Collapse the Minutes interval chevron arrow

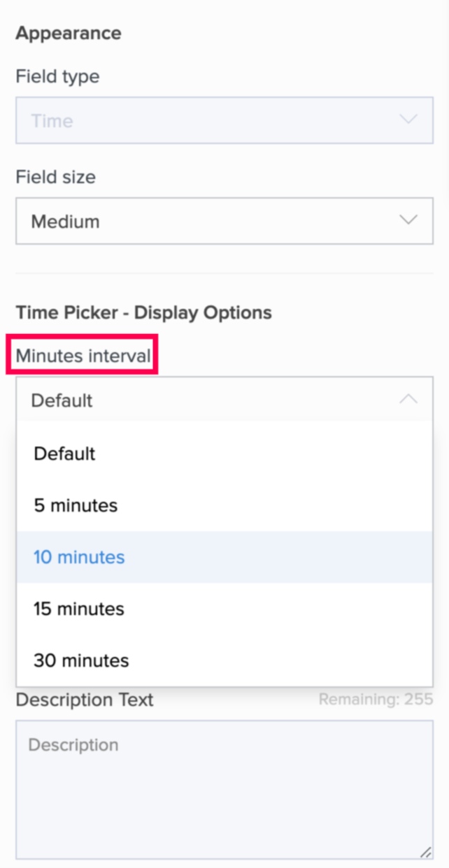click(x=408, y=400)
